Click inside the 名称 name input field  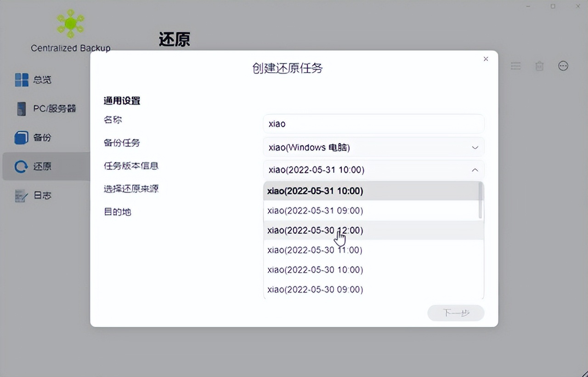point(373,124)
